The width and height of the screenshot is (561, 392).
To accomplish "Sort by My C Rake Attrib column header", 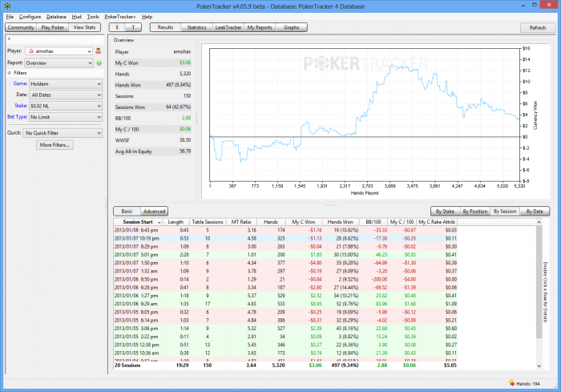I will [437, 222].
